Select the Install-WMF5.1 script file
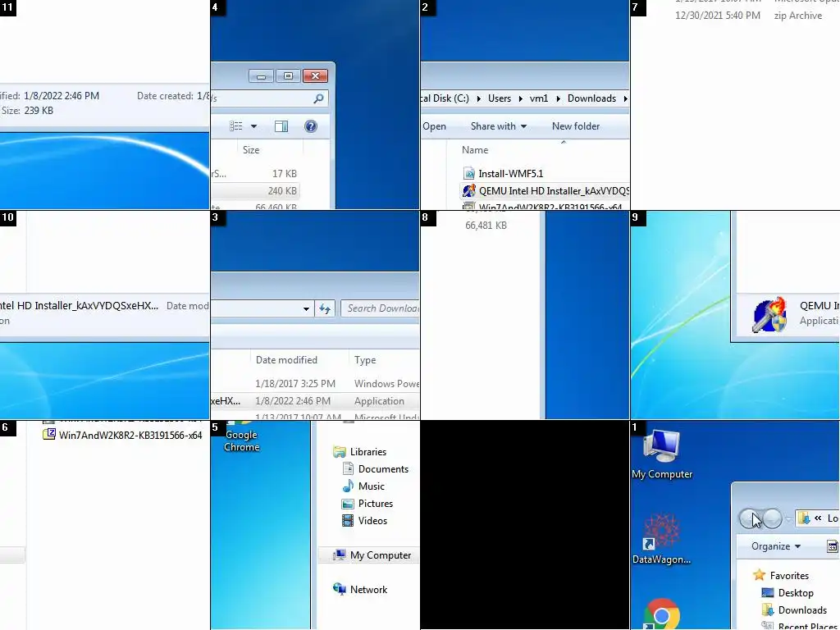Screen dimensions: 840x630 click(x=510, y=174)
